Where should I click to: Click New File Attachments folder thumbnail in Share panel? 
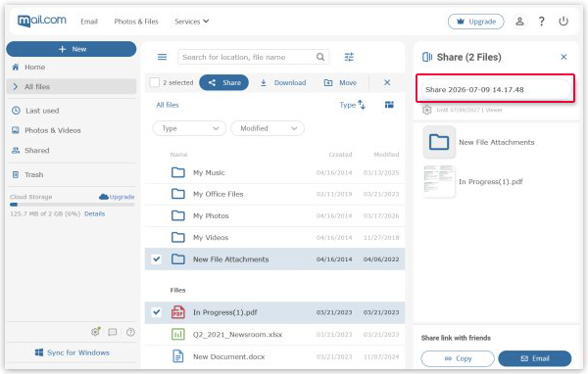point(439,142)
